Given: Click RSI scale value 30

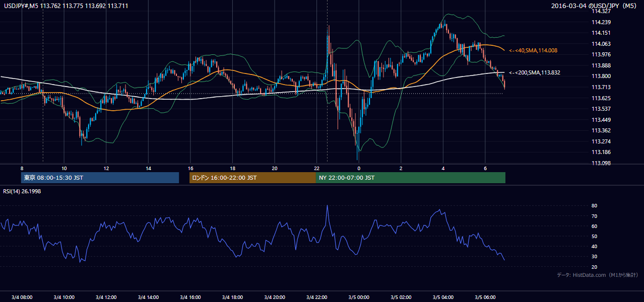Looking at the screenshot, I should [x=594, y=257].
